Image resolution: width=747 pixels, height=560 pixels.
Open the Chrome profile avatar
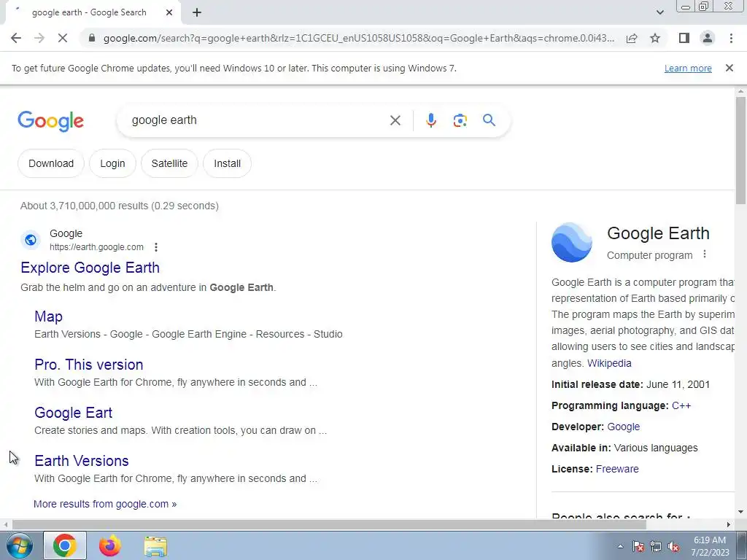708,38
